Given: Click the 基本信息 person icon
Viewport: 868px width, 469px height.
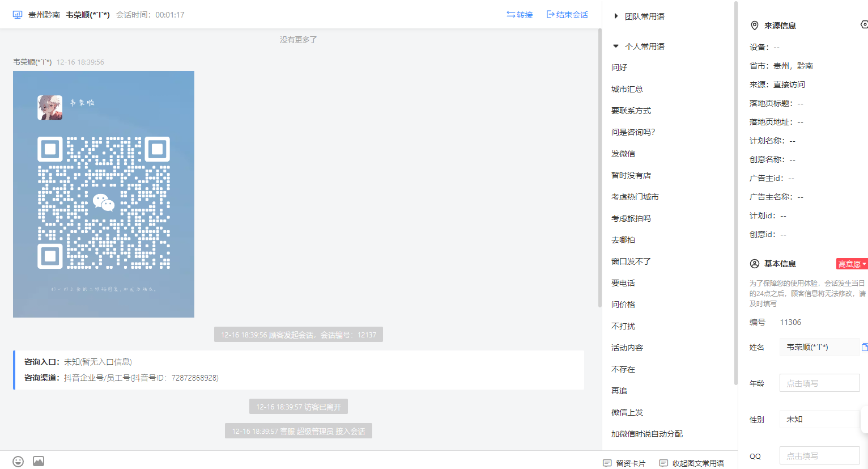Looking at the screenshot, I should tap(755, 264).
